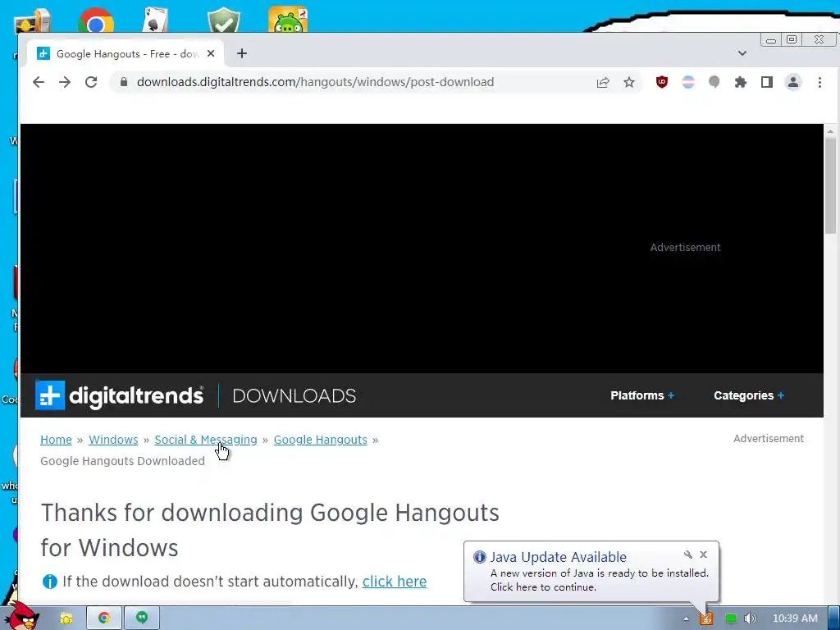This screenshot has height=630, width=840.
Task: Open Hangouts app on the taskbar
Action: point(141,619)
